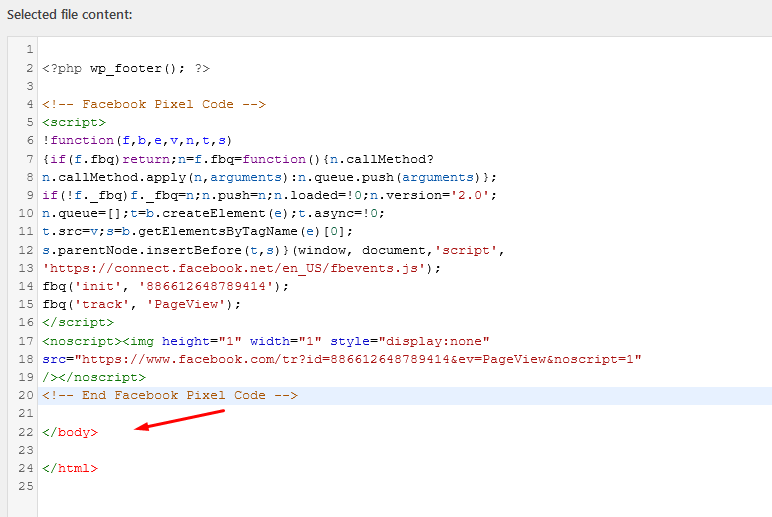
Task: Place cursor on empty line 21
Action: 405,414
